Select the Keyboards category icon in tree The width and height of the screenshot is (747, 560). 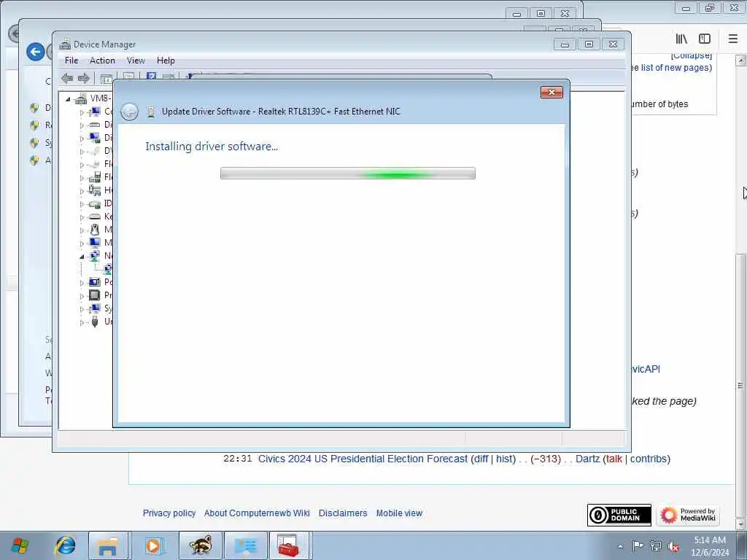95,217
